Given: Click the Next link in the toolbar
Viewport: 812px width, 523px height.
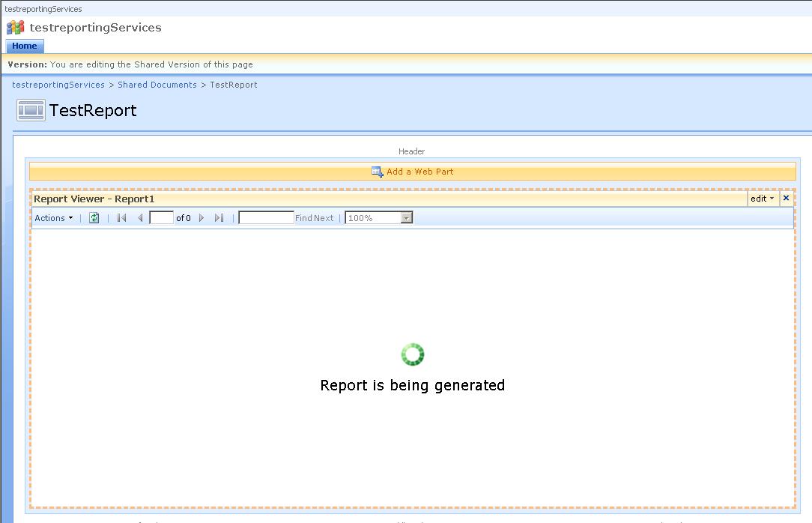Looking at the screenshot, I should [324, 218].
